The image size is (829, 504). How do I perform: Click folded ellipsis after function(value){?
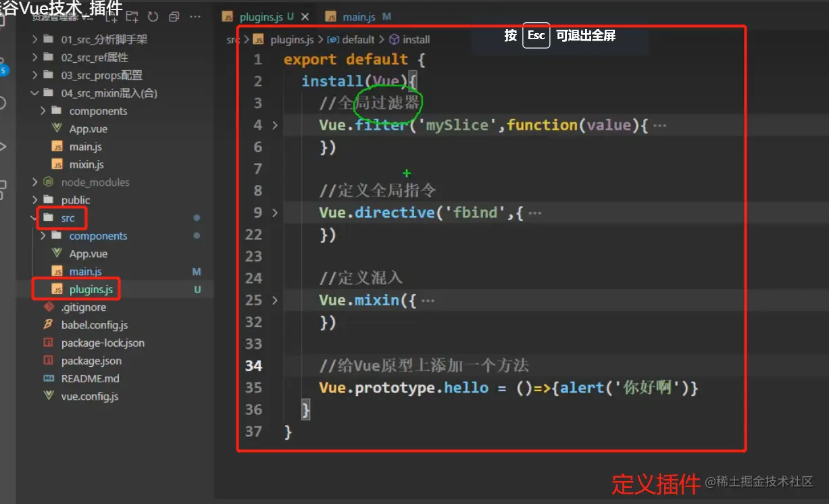(x=660, y=126)
